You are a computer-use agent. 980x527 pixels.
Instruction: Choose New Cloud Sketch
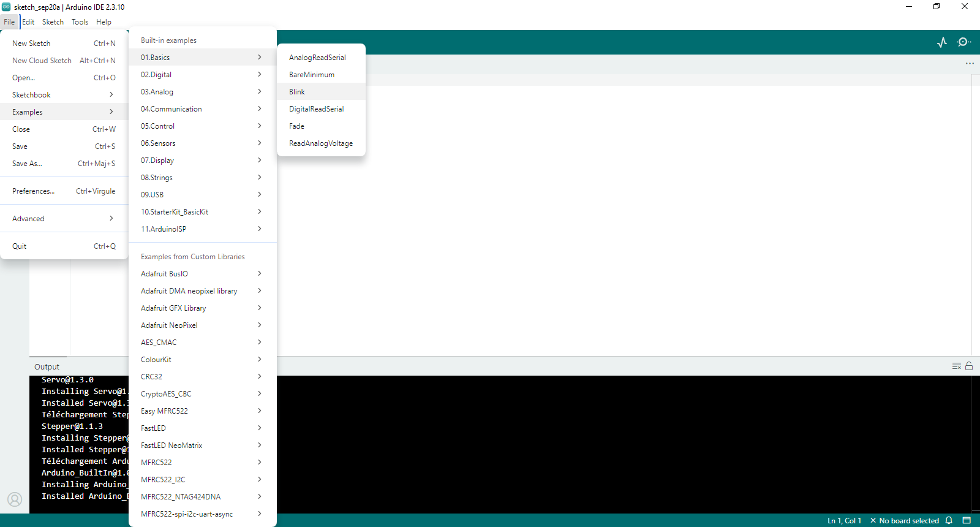tap(64, 61)
